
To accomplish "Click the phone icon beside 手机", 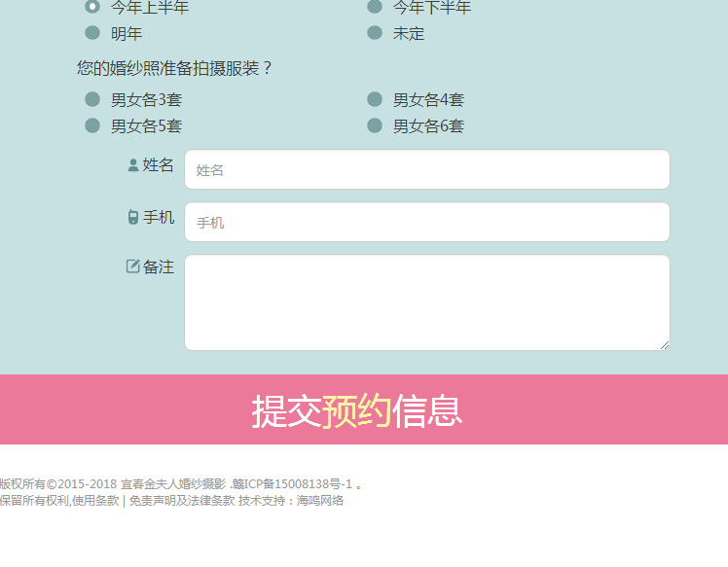I will [x=133, y=217].
